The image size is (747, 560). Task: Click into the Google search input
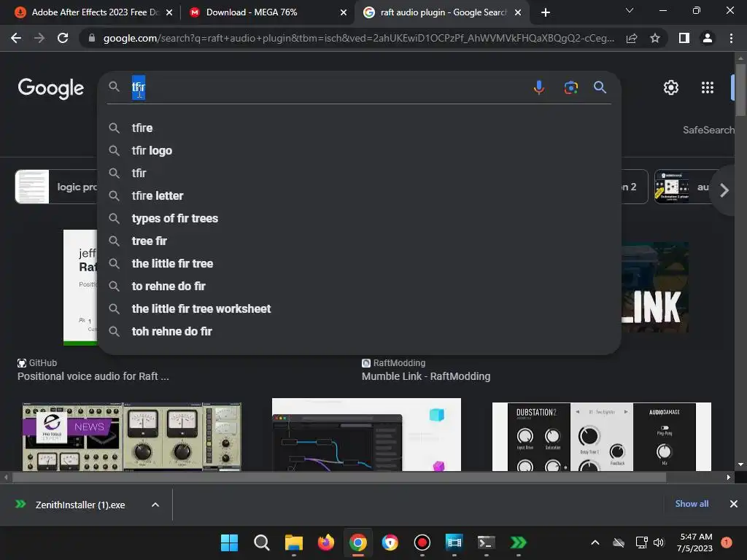(329, 87)
